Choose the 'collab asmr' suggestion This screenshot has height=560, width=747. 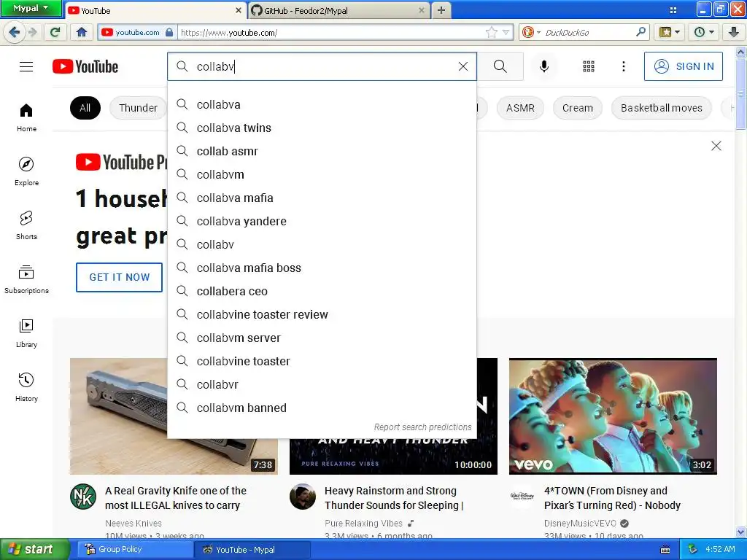pyautogui.click(x=322, y=151)
